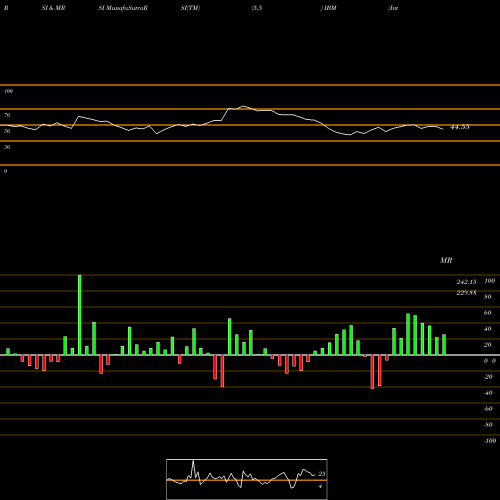This screenshot has width=500, height=500.
Task: Click the 'SI & MR' header text
Action: coord(53,8)
